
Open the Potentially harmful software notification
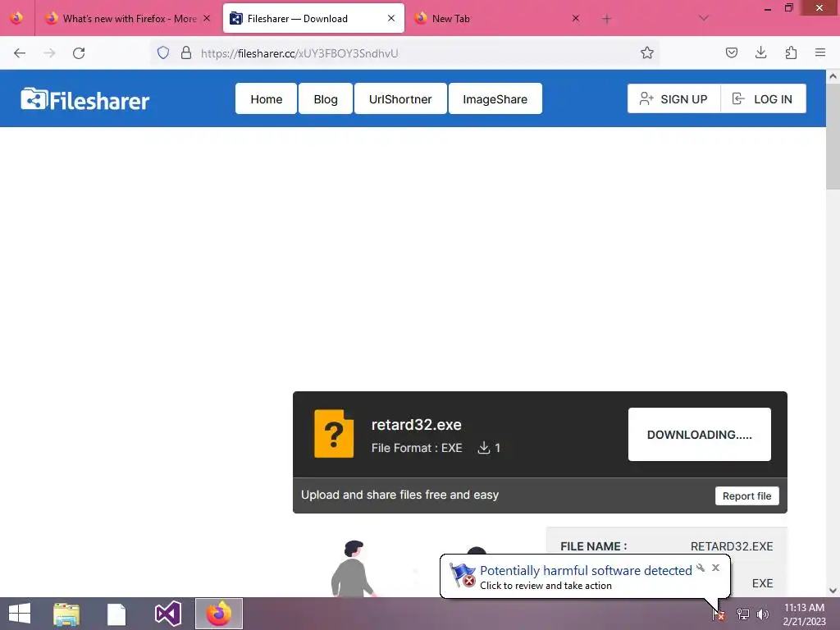[586, 571]
